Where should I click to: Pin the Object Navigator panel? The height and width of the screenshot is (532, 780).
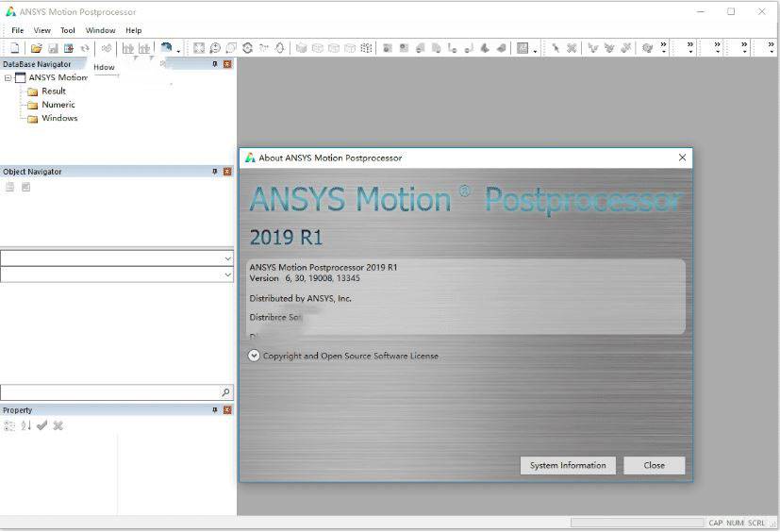(215, 172)
